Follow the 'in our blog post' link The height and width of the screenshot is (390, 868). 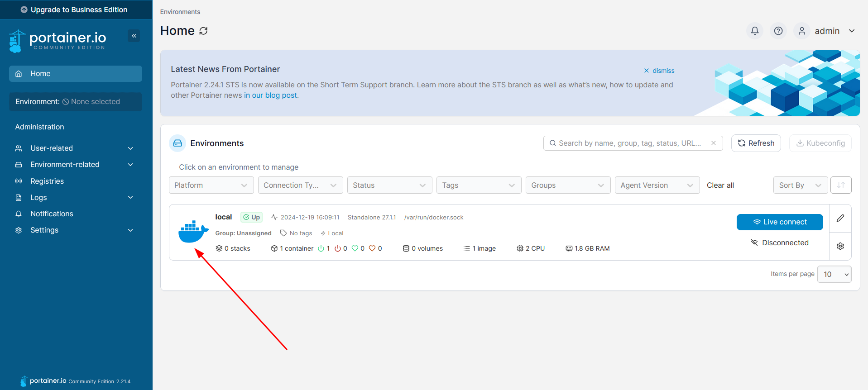pos(270,95)
